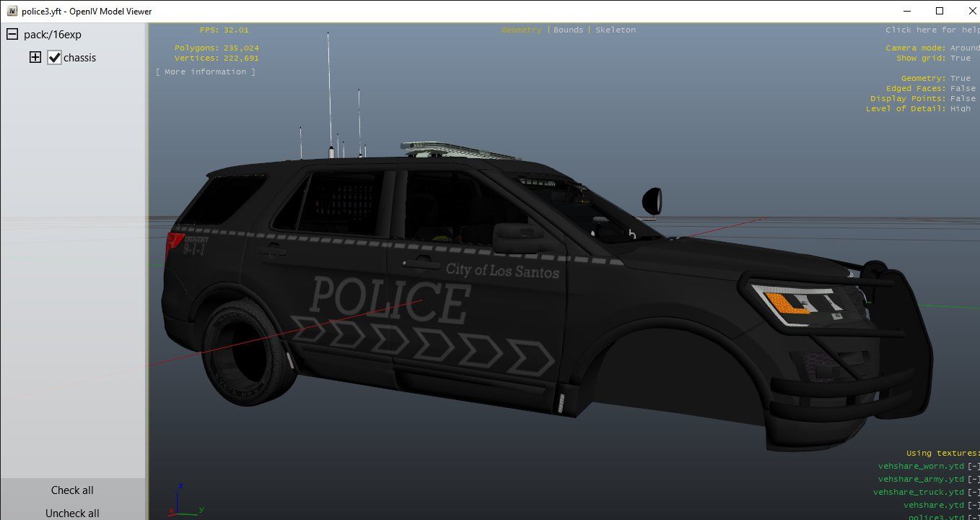
Task: Toggle the Show grid setting
Action: coord(960,58)
